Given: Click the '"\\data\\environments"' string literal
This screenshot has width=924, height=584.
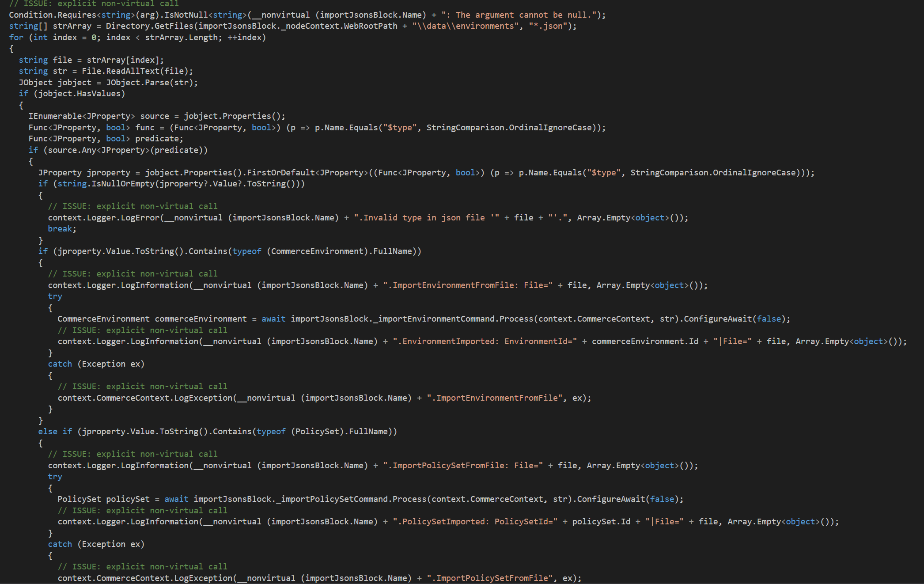Looking at the screenshot, I should pyautogui.click(x=466, y=26).
